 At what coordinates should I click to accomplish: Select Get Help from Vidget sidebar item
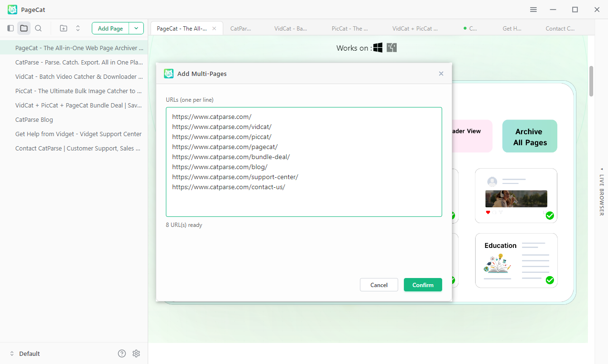tap(74, 134)
